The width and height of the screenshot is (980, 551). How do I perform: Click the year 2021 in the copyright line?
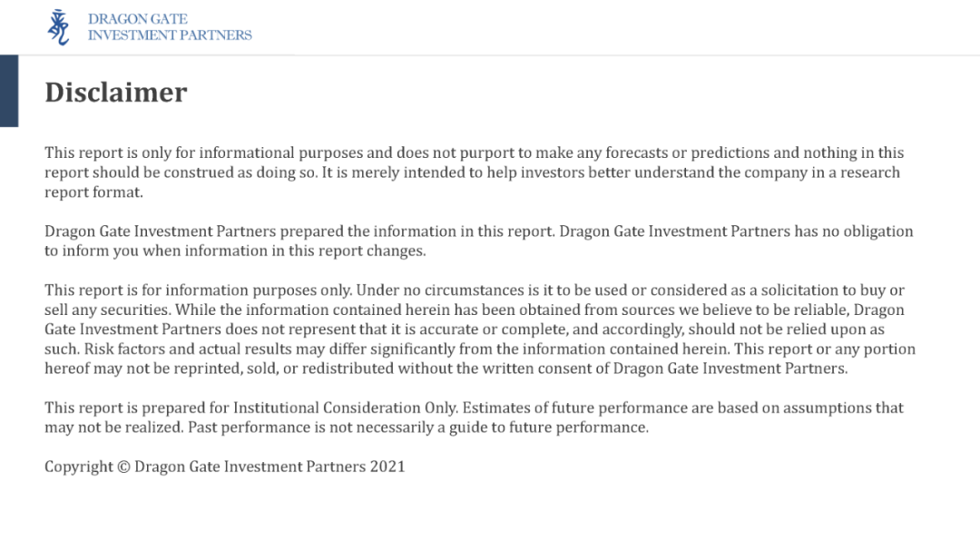pyautogui.click(x=387, y=467)
